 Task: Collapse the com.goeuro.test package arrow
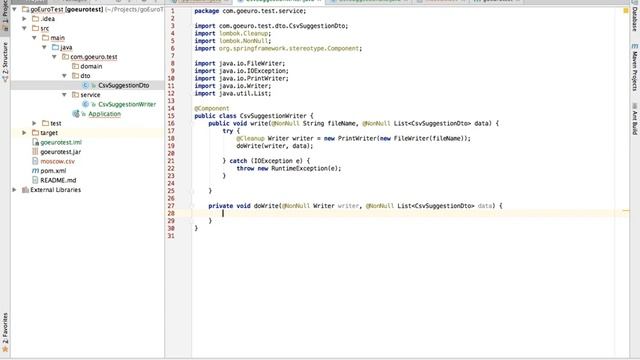[x=54, y=57]
